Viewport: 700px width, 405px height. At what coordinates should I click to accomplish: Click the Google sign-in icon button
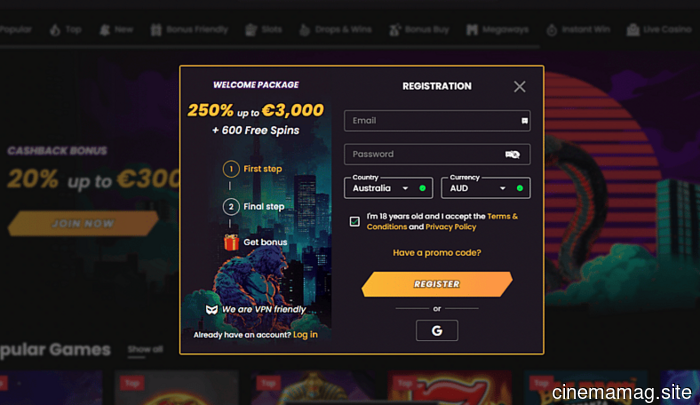[x=437, y=330]
